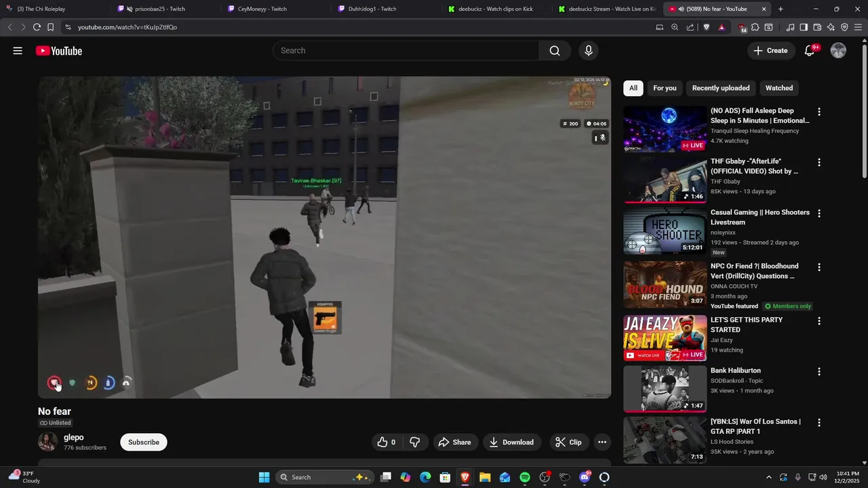Start voice search with the microphone

[x=588, y=51]
